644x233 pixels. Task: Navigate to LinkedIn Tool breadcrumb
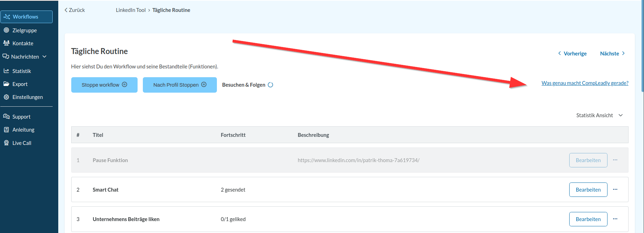click(x=131, y=10)
